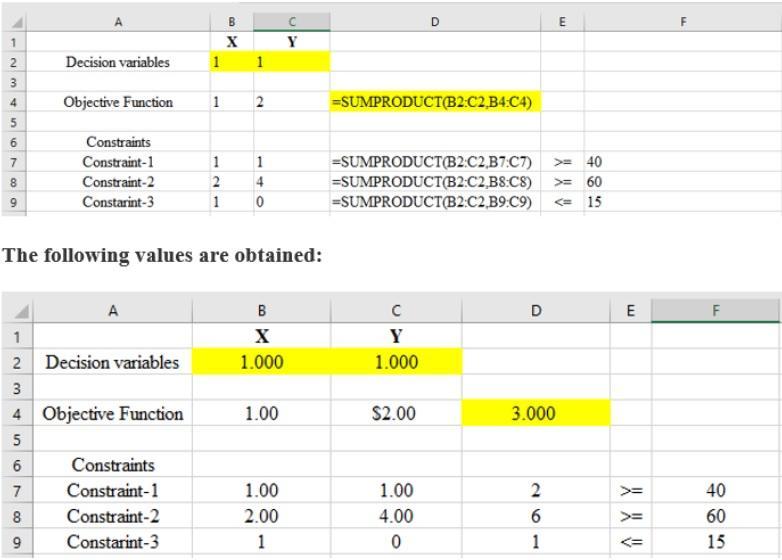Select 'Constraint-2' label in bottom sheet
Screen dimensions: 782x560
click(113, 516)
